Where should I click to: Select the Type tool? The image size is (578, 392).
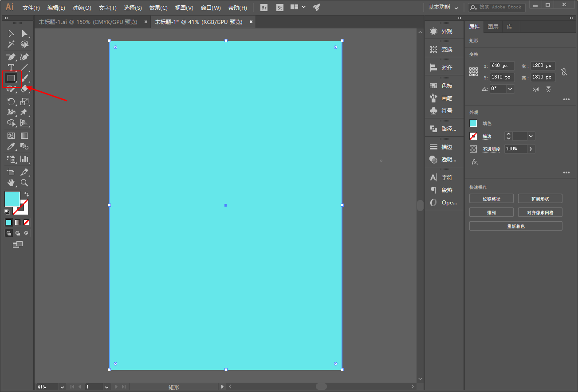pos(11,67)
